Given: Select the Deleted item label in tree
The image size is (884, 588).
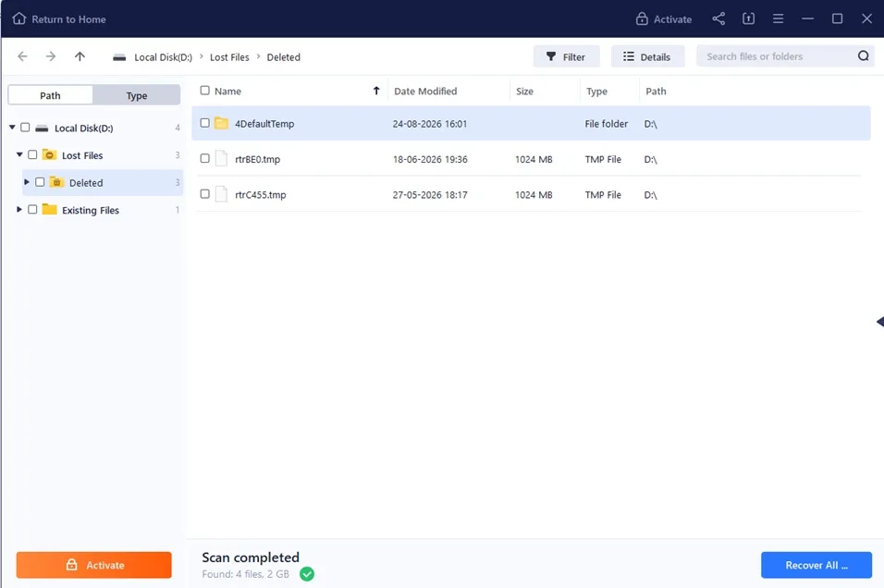Looking at the screenshot, I should pos(86,183).
